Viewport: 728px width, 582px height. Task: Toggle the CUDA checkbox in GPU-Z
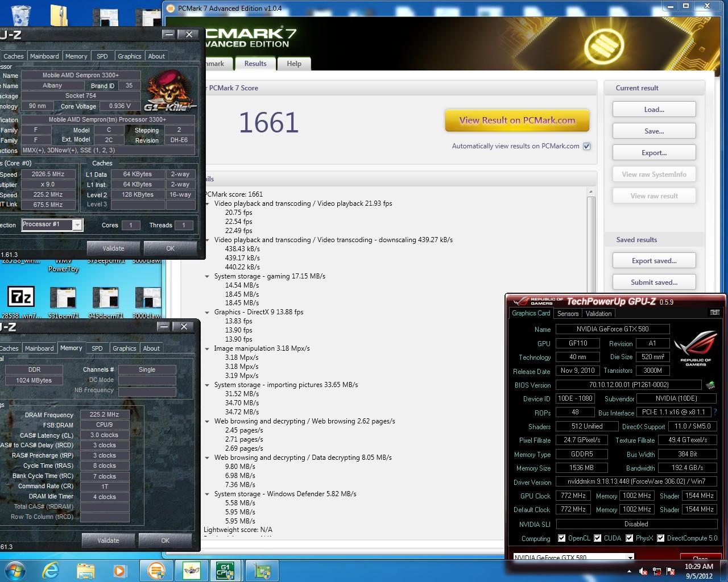(598, 538)
